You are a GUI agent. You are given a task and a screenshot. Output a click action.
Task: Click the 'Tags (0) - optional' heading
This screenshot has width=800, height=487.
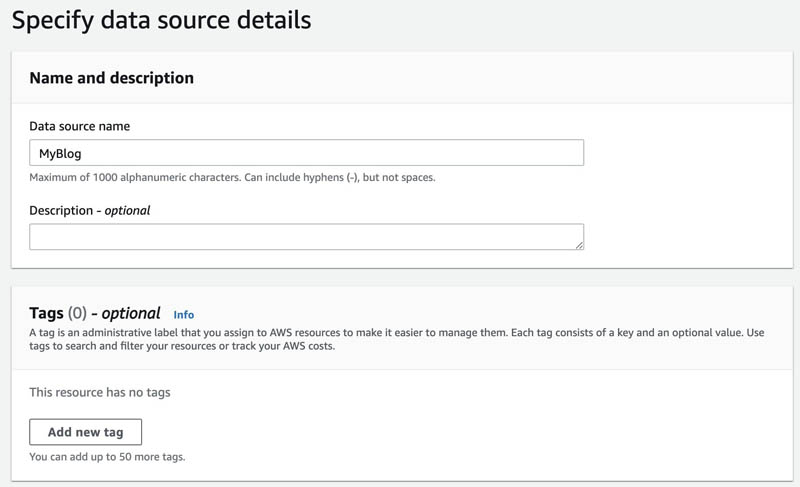95,313
